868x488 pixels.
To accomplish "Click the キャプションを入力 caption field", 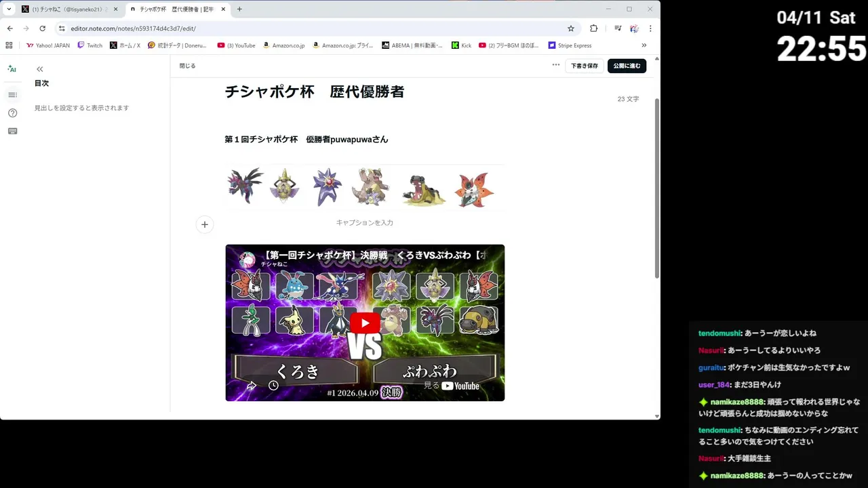I will point(365,222).
